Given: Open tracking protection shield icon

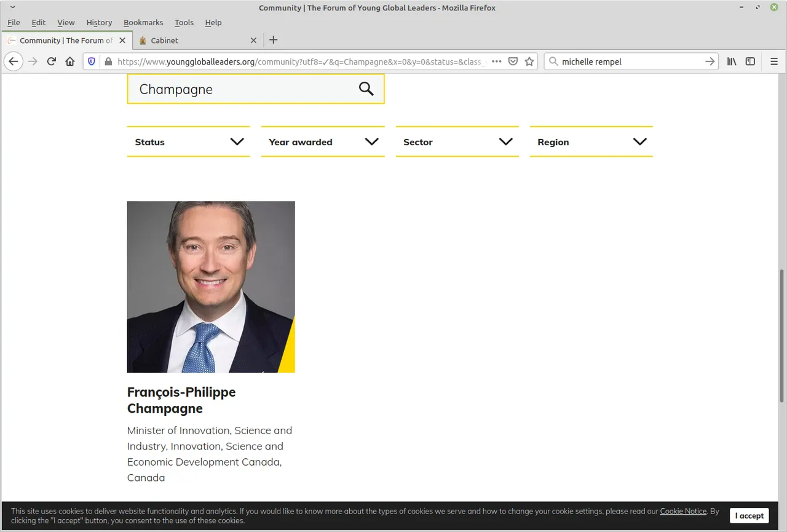Looking at the screenshot, I should tap(92, 62).
